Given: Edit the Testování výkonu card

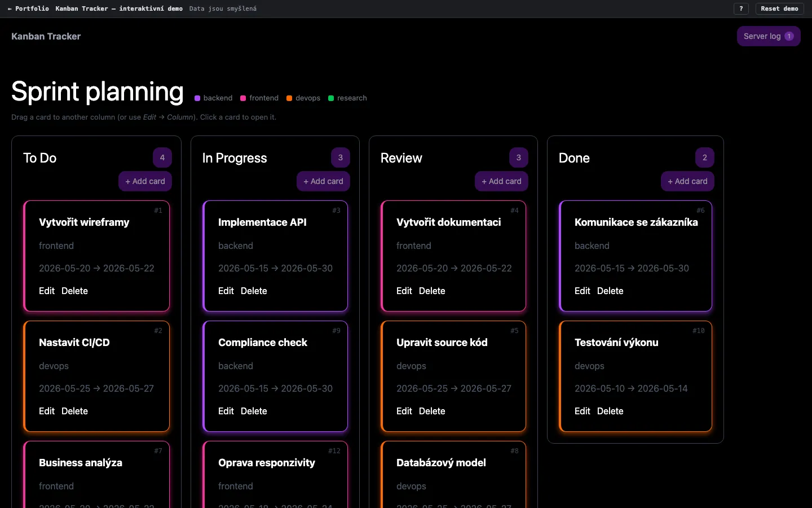Looking at the screenshot, I should (582, 411).
